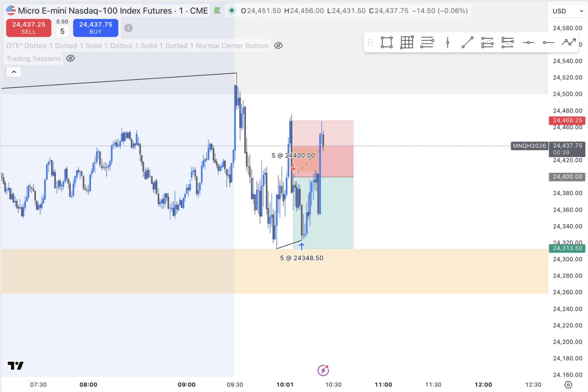
Task: Click the '5 @ 24348.50' execution label
Action: pos(302,257)
